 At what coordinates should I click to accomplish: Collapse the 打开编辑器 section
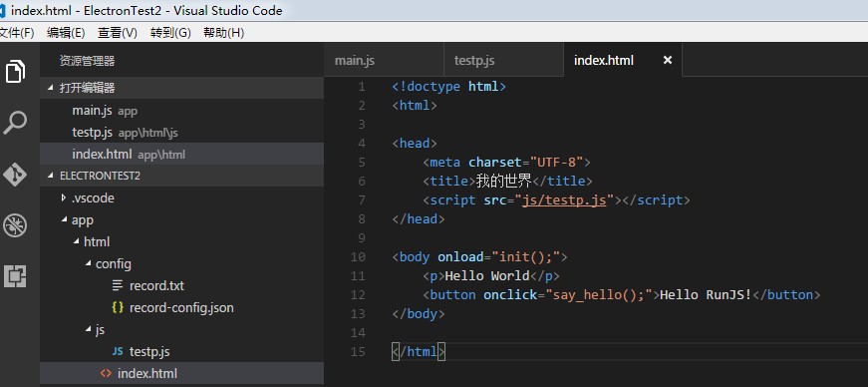[x=181, y=88]
